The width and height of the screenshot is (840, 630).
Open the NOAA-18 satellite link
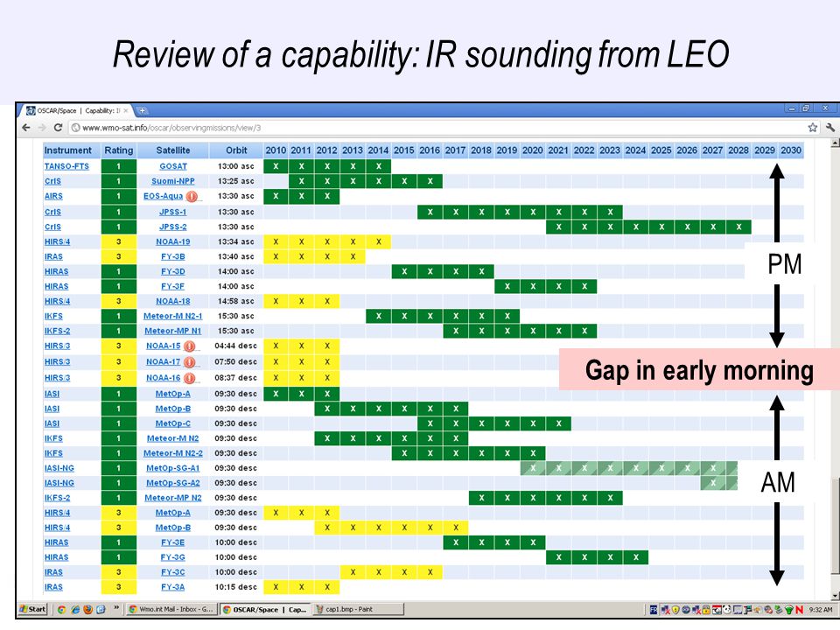173,302
